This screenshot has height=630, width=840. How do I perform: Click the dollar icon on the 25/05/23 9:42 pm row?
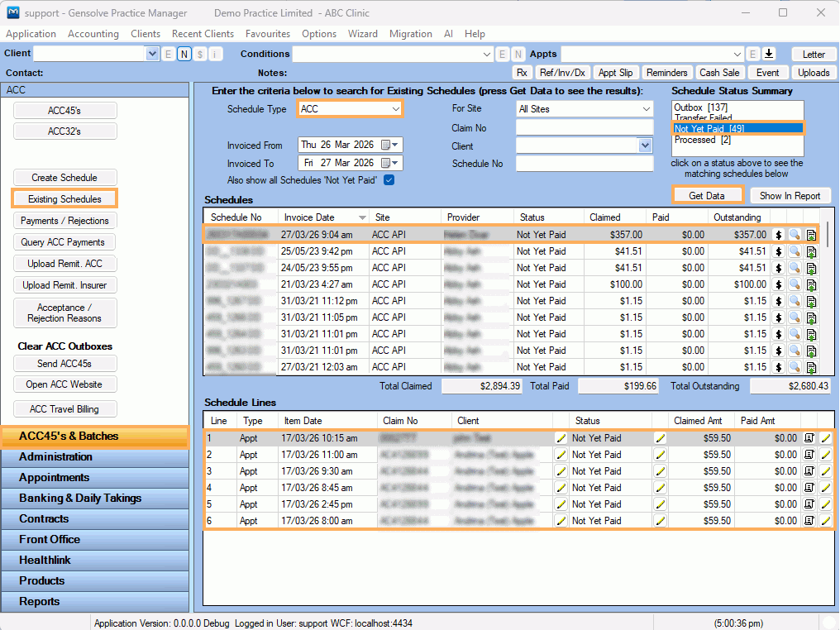click(778, 251)
